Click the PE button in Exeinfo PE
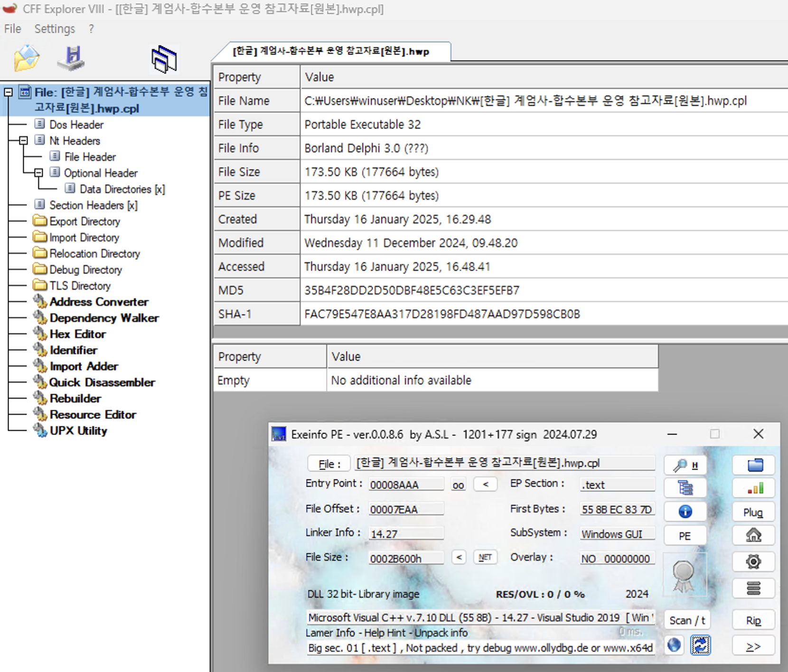 685,536
